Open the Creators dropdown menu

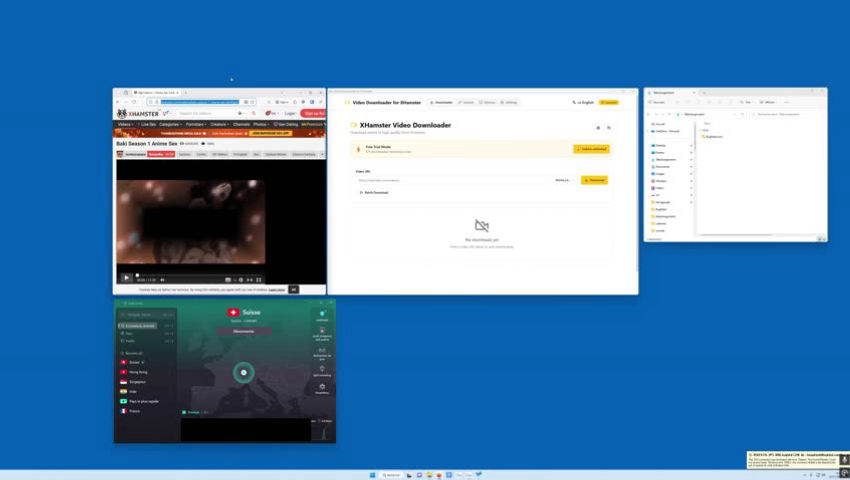tap(220, 124)
